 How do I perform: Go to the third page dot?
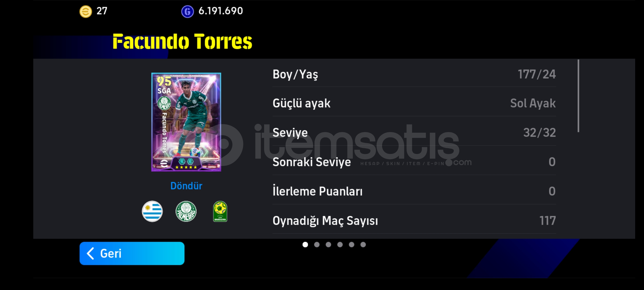click(x=328, y=245)
